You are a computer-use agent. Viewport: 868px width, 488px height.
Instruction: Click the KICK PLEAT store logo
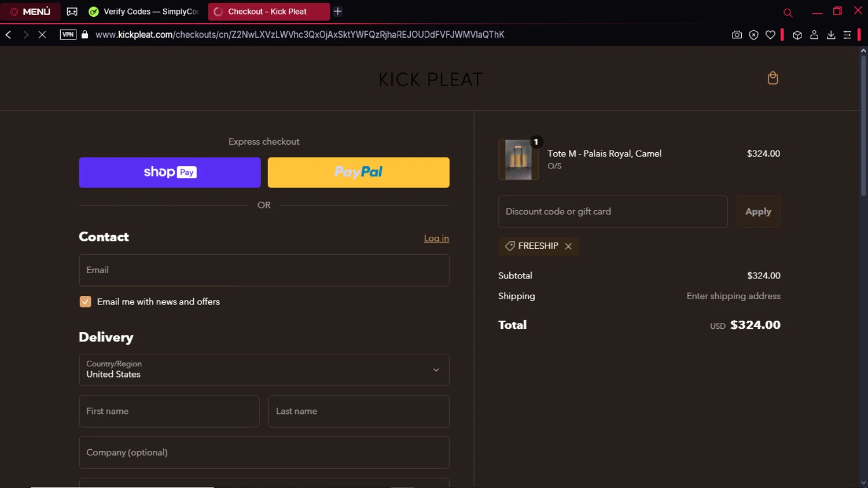(x=431, y=79)
